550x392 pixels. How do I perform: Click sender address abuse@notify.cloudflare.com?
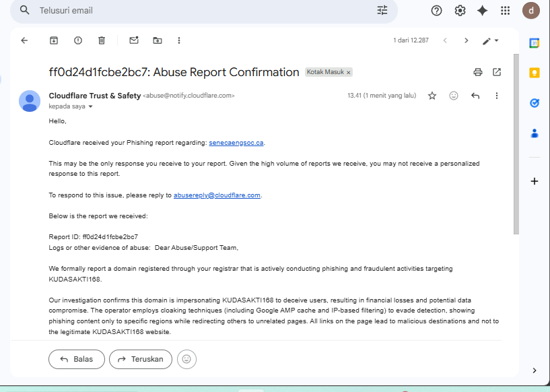[188, 96]
